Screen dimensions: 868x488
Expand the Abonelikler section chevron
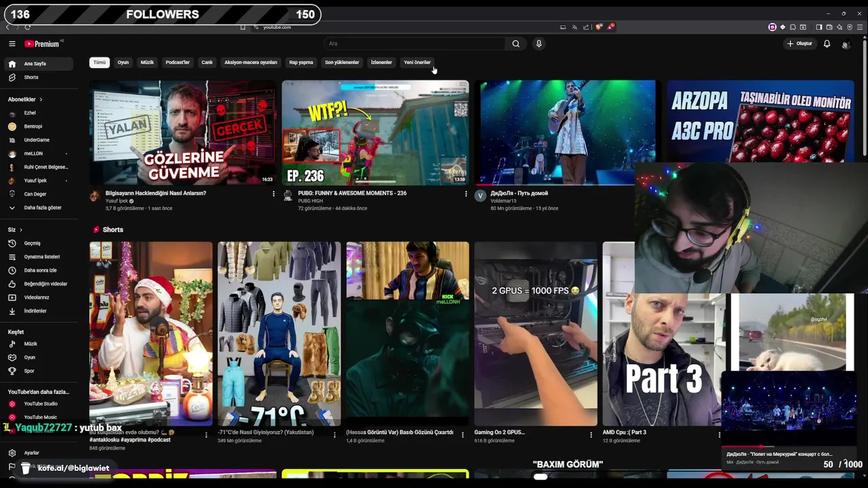(41, 100)
